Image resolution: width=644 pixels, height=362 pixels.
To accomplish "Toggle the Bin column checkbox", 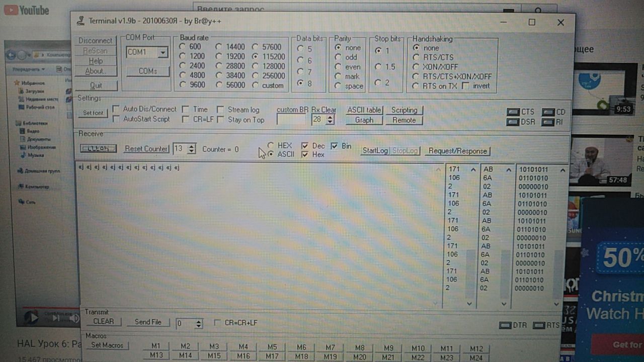I will [x=334, y=146].
